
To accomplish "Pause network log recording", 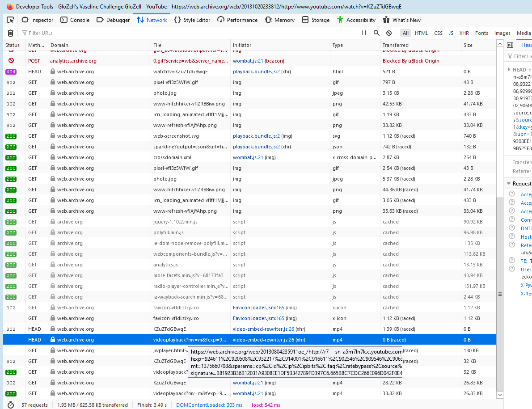I will pos(363,33).
